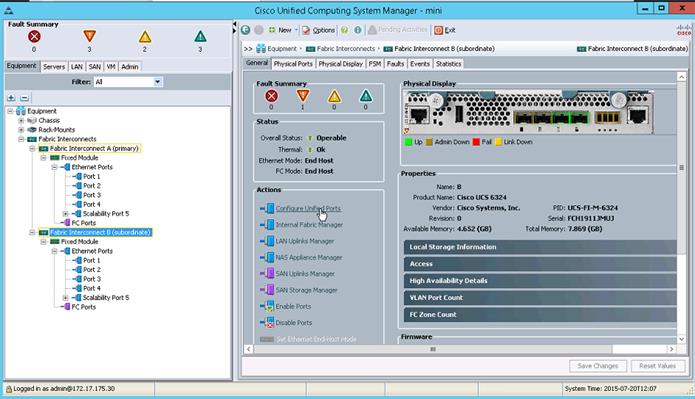Click the collapse all minus icon above tree
Image resolution: width=695 pixels, height=399 pixels.
point(25,98)
